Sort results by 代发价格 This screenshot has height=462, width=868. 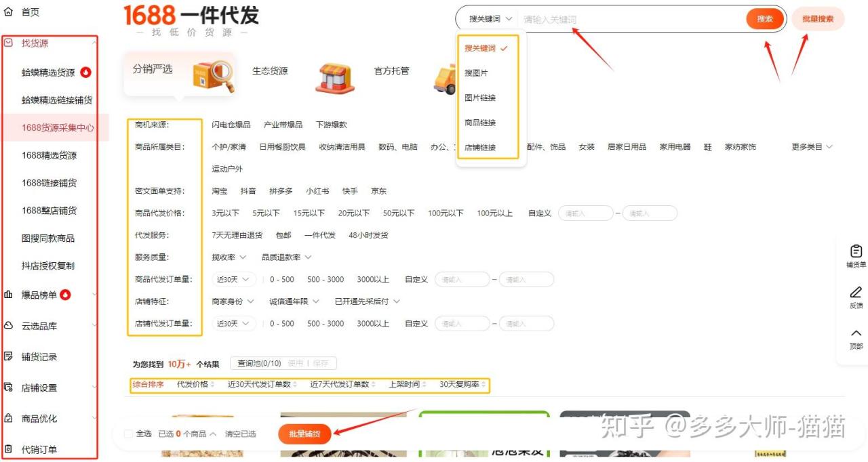195,385
